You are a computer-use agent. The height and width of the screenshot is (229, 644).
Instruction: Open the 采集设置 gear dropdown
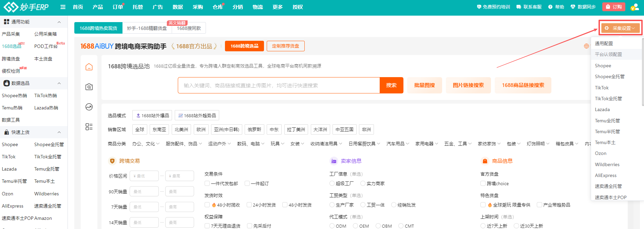point(620,28)
